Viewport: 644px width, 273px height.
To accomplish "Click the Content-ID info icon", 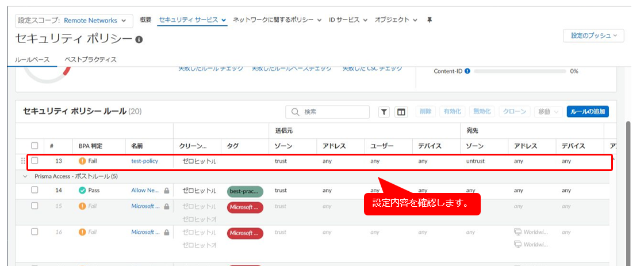I will point(467,71).
